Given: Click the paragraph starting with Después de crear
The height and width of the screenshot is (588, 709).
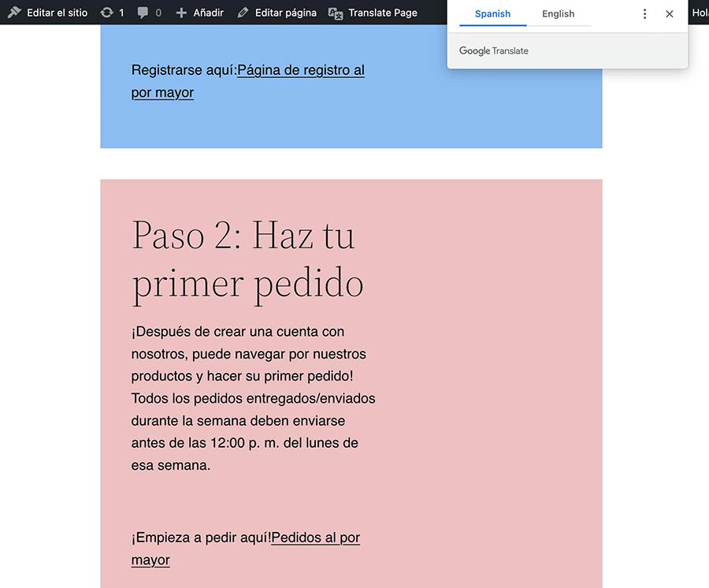Looking at the screenshot, I should click(x=252, y=398).
